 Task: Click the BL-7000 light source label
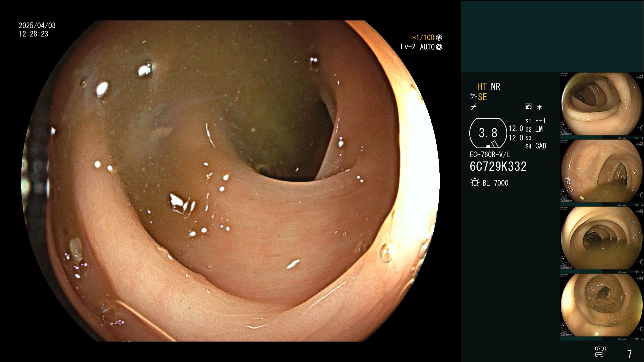pos(495,183)
